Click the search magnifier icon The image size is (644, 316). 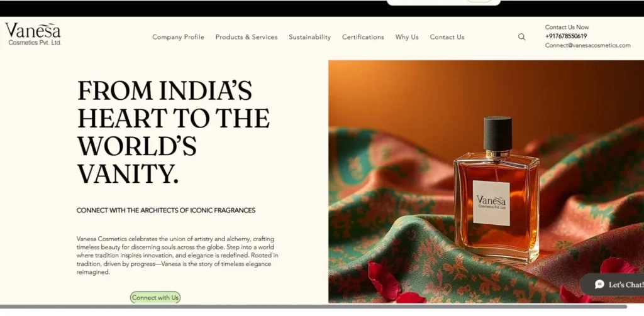[521, 37]
